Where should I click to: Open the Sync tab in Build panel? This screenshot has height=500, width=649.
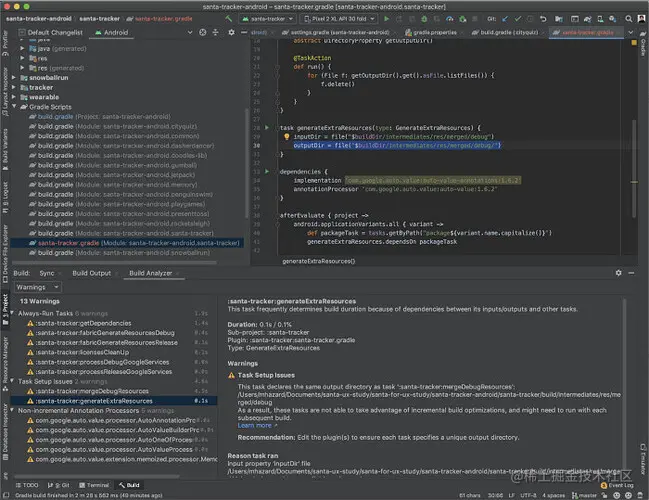pos(47,273)
